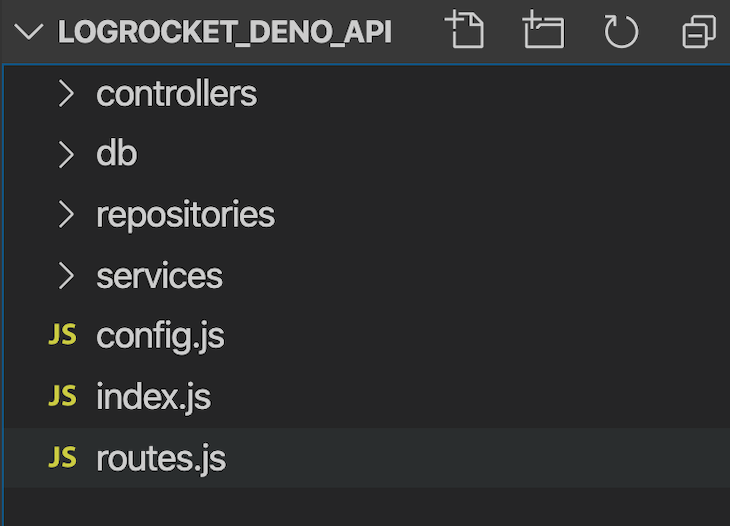Expand the db folder chevron
730x526 pixels.
point(66,154)
